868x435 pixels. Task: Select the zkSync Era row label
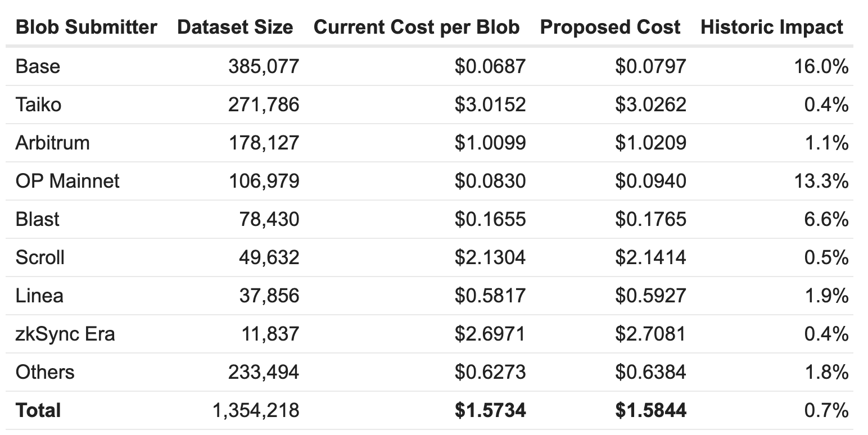click(65, 334)
